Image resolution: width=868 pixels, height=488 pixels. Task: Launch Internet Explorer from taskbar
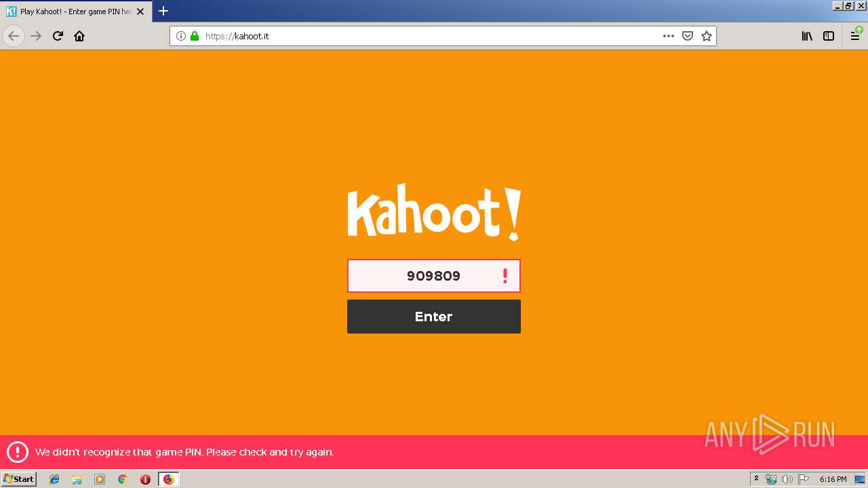click(54, 479)
